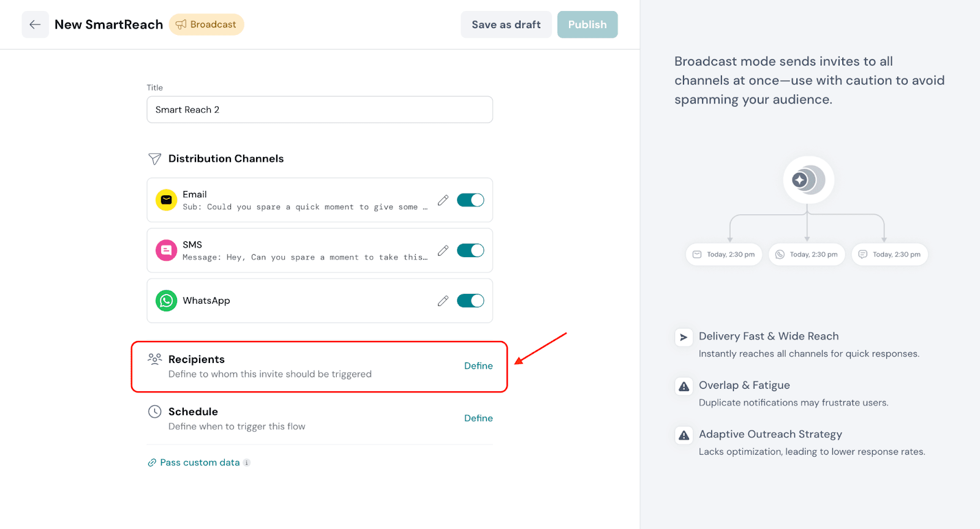Edit the WhatsApp channel with pencil icon
Image resolution: width=980 pixels, height=529 pixels.
(x=443, y=301)
